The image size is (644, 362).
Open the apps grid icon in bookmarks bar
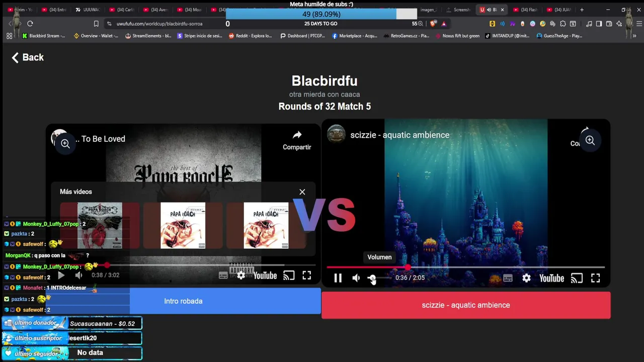(x=9, y=36)
